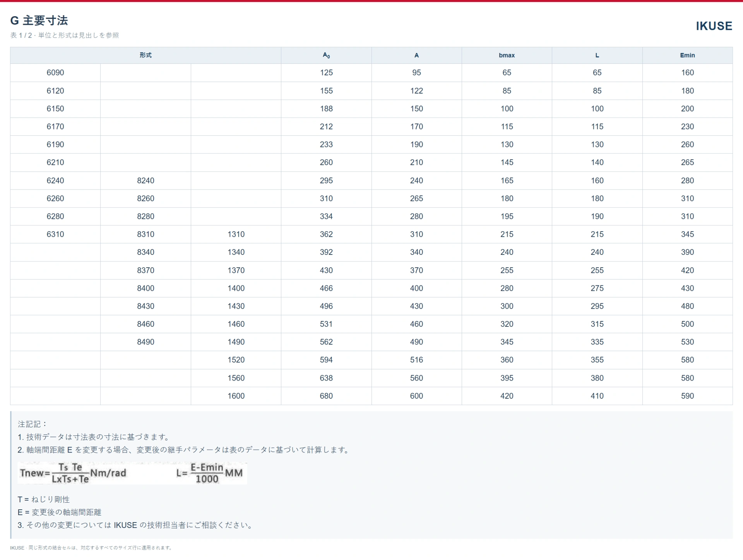Screen dimensions: 743x560
Task: Click the A₀ column header
Action: click(326, 55)
